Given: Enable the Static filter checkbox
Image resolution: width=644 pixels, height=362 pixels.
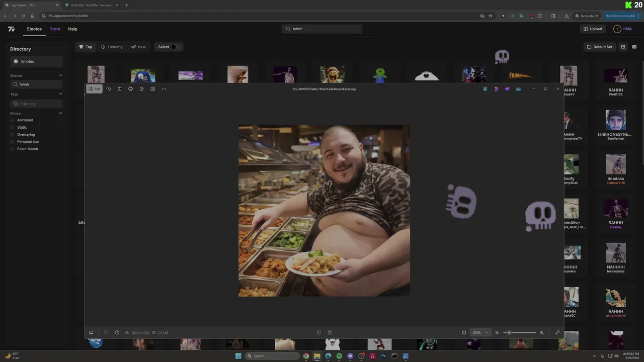Looking at the screenshot, I should pos(13,127).
